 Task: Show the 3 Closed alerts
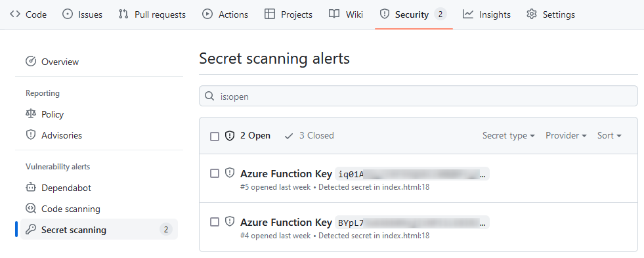[x=309, y=136]
